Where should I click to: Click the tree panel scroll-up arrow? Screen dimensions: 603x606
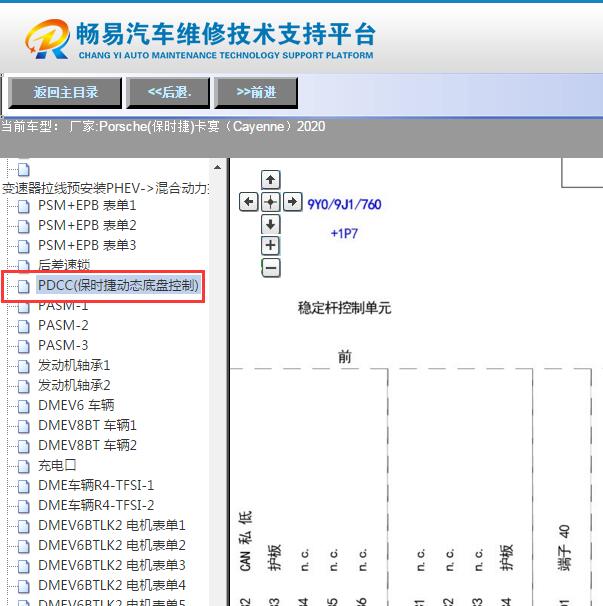217,167
